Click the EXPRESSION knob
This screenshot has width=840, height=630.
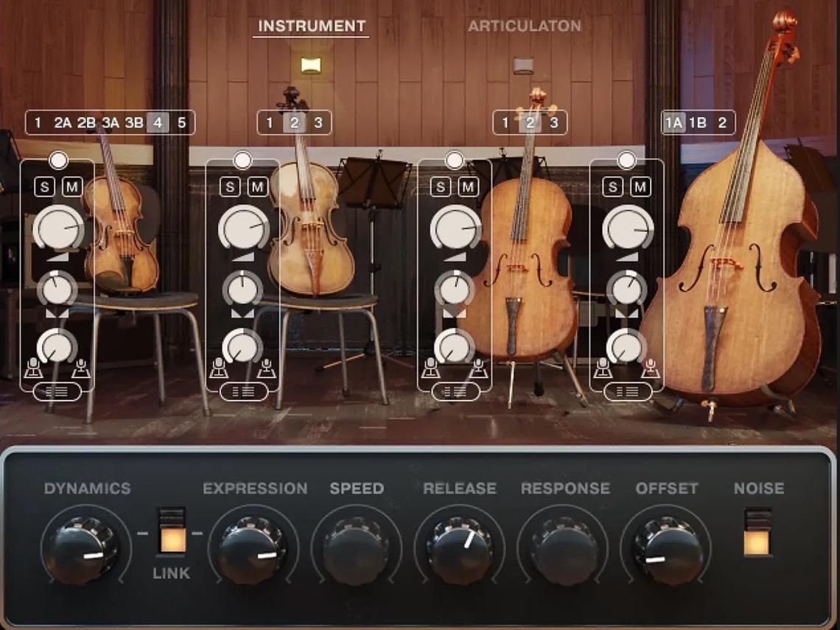[253, 550]
